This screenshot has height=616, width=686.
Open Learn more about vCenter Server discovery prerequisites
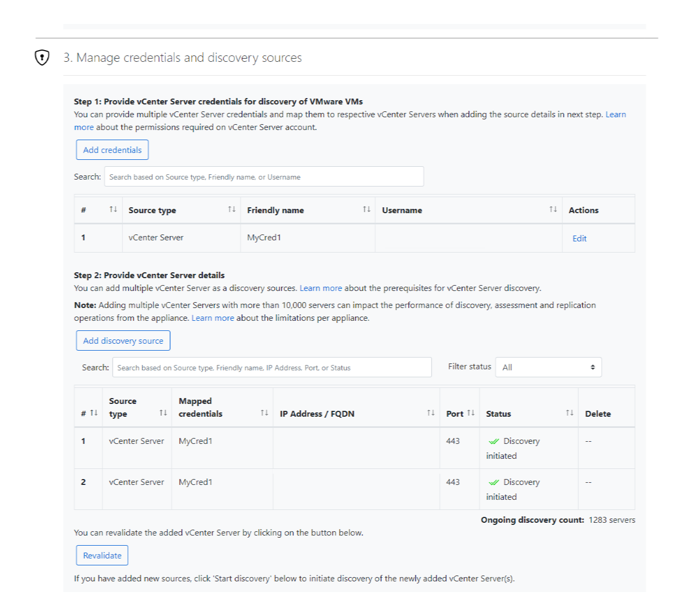[321, 288]
